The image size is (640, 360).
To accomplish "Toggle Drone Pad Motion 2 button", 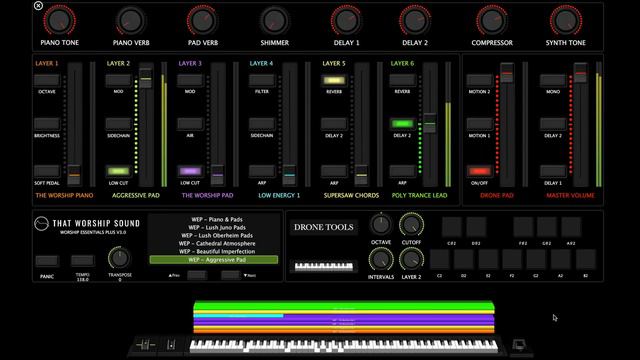I will pyautogui.click(x=479, y=80).
